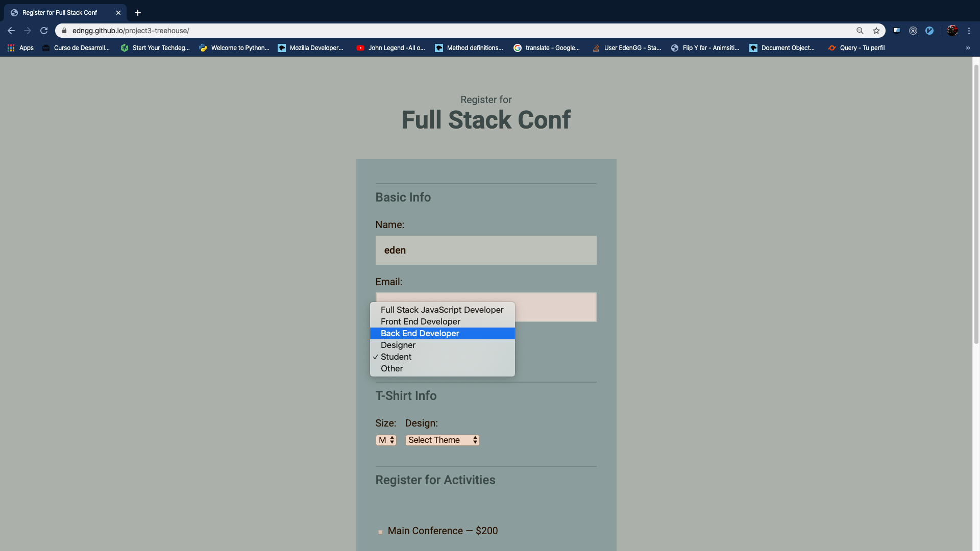This screenshot has width=980, height=551.
Task: Open the Mozilla Developer bookmark
Action: [x=311, y=48]
